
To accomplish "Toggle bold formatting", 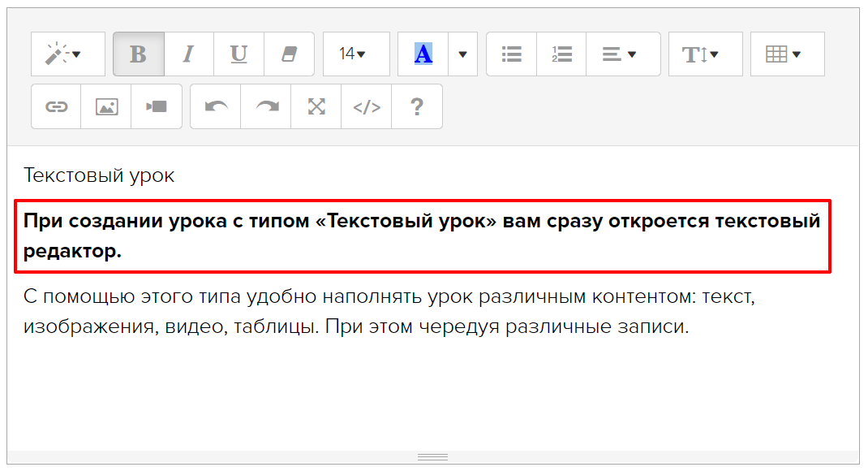I will pos(139,54).
